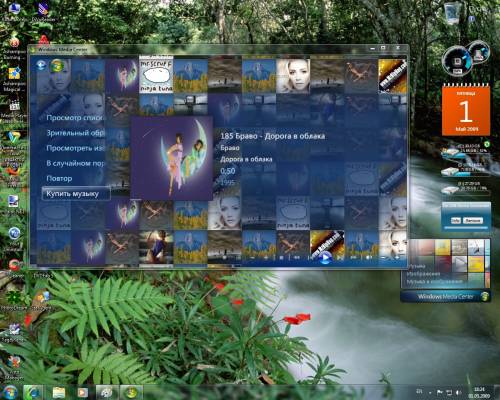Click the record button in transport bar

click(x=224, y=258)
